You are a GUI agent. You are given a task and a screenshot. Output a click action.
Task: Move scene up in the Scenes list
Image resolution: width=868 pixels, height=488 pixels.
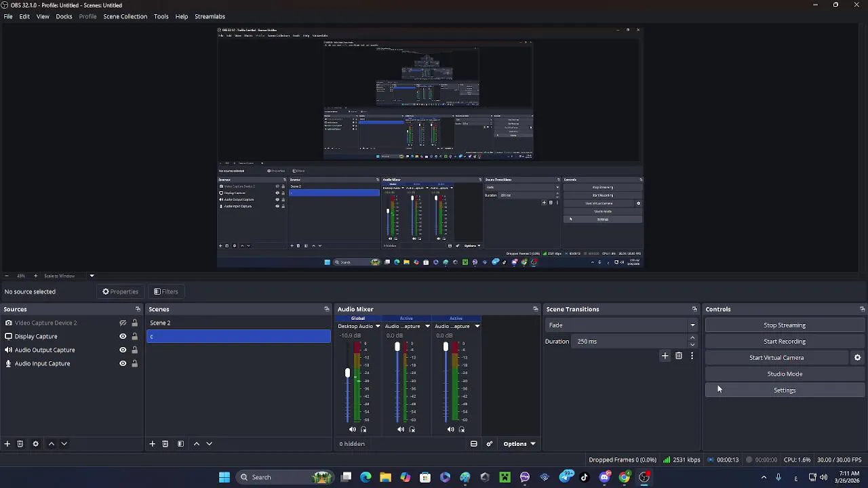197,444
